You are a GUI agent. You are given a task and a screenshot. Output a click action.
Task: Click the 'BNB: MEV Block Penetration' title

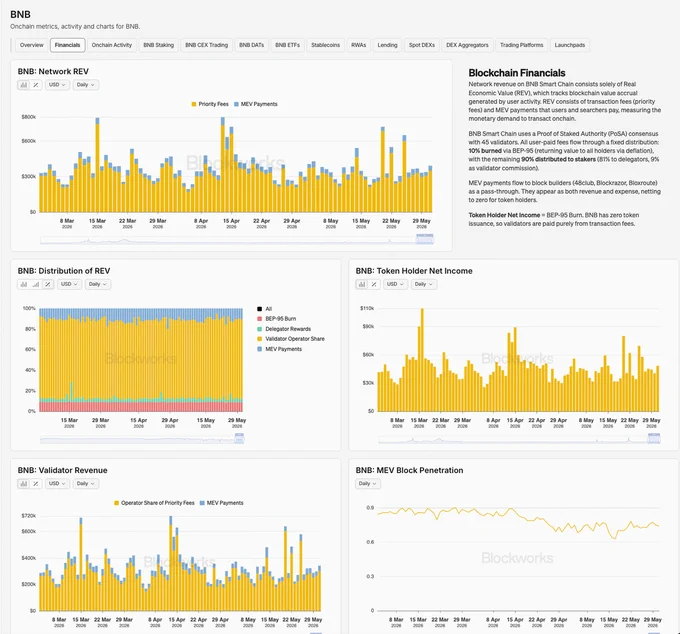409,471
